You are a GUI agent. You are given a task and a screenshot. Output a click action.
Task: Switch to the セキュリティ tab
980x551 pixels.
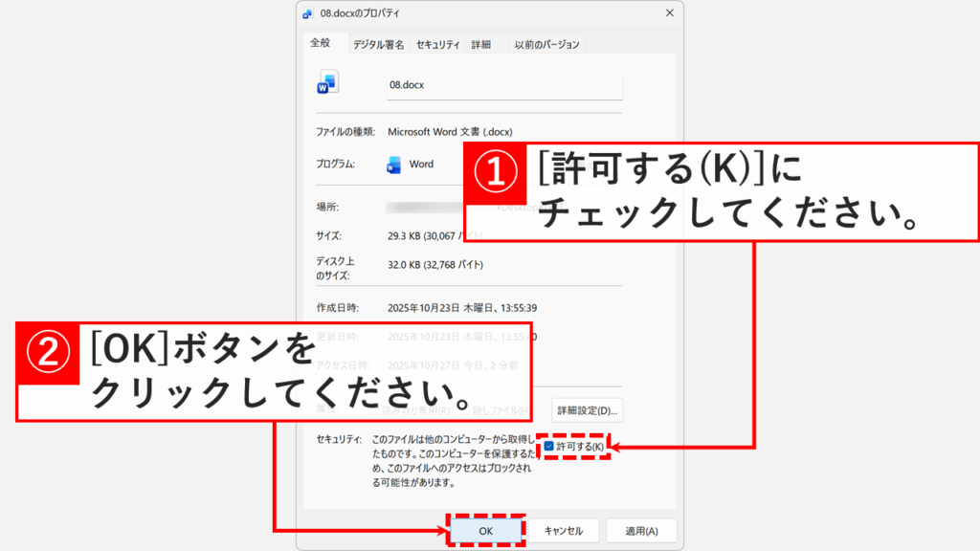pyautogui.click(x=438, y=45)
